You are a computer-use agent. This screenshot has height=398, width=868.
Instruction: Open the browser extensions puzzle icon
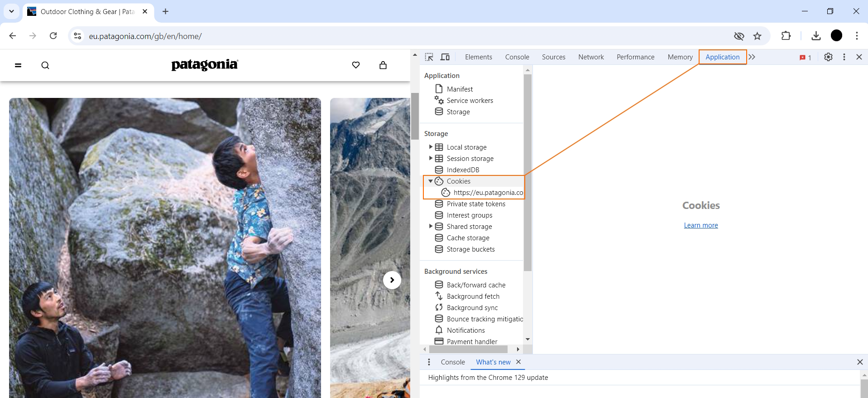click(x=786, y=36)
